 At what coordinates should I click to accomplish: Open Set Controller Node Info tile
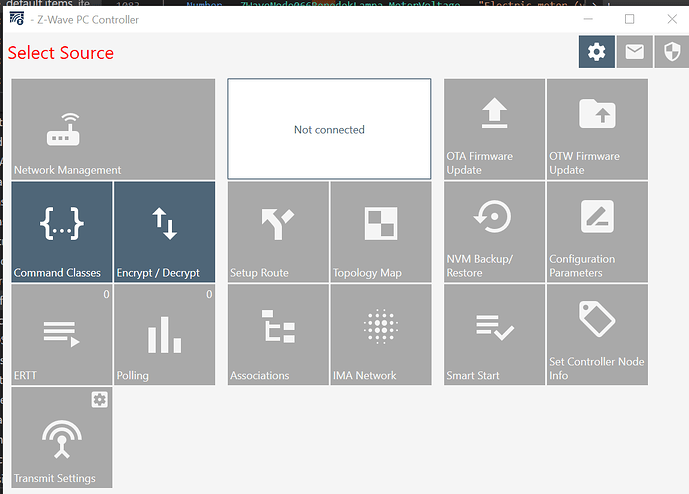597,335
